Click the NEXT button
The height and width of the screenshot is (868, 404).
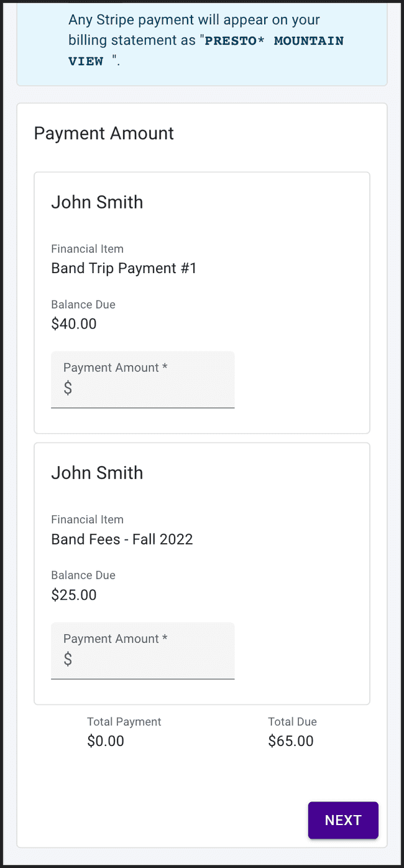pos(343,820)
